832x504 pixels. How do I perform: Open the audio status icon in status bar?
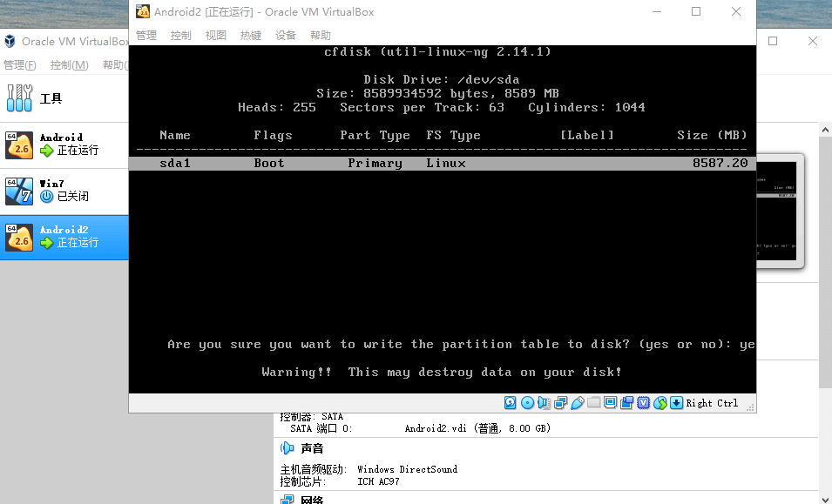pos(544,402)
